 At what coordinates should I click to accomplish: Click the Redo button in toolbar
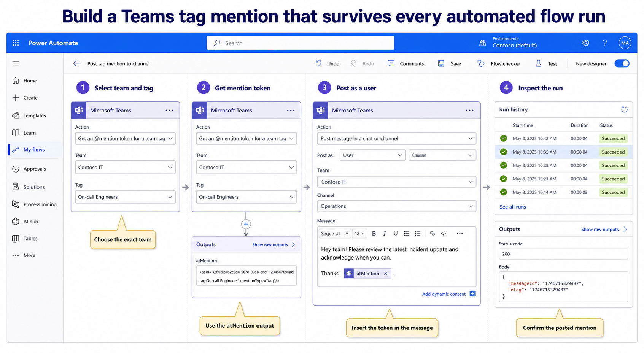click(362, 63)
